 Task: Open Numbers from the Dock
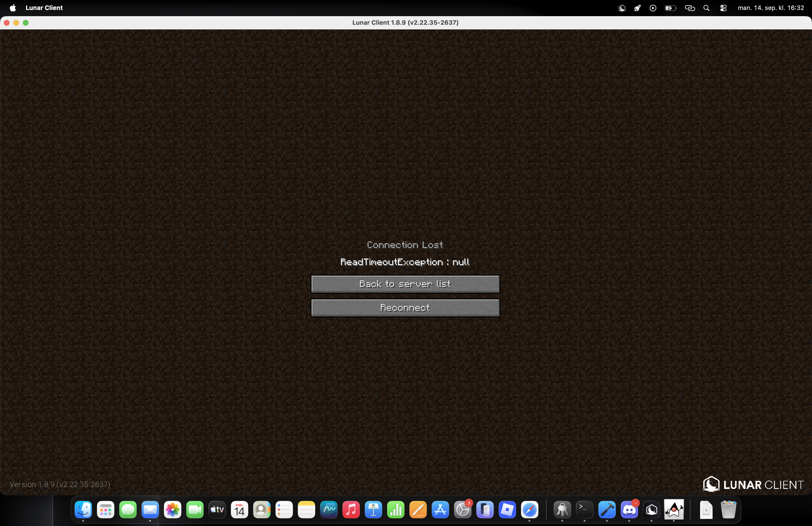[x=396, y=510]
